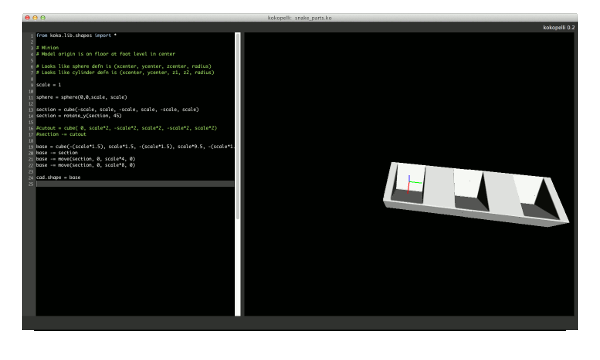Click the "base -= move(section, 0, scale*8, 0)" line
This screenshot has height=360, width=600.
86,165
